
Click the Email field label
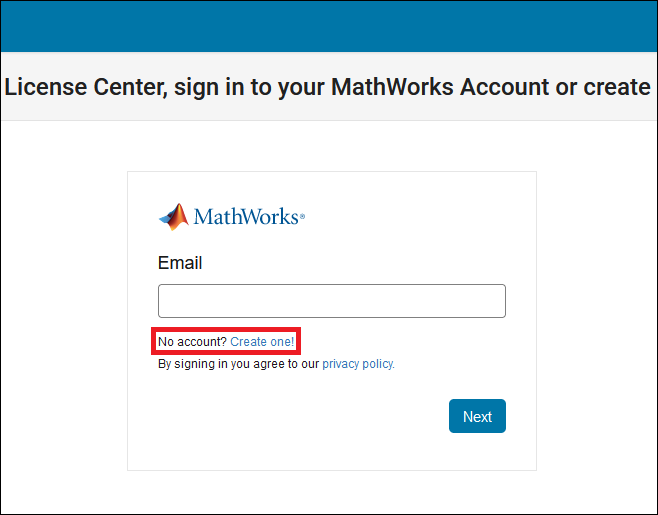180,263
